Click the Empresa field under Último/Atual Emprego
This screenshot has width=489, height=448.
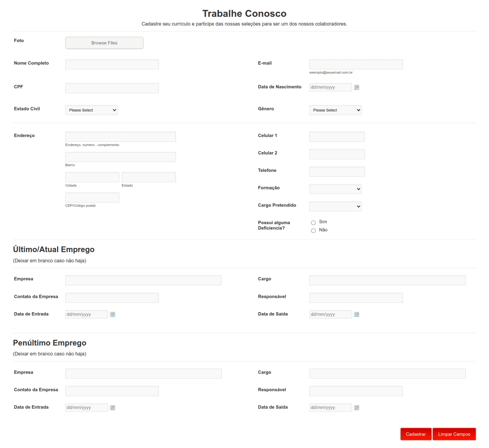(143, 280)
